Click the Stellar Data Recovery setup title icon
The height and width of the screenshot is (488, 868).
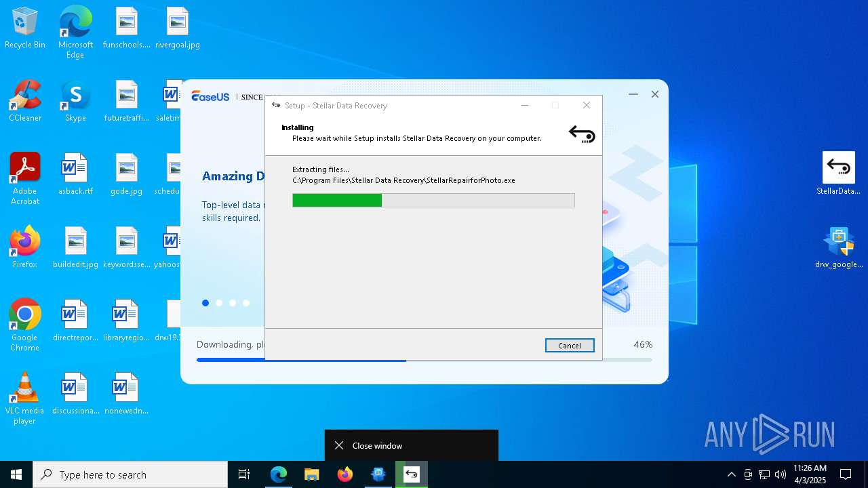click(x=276, y=105)
